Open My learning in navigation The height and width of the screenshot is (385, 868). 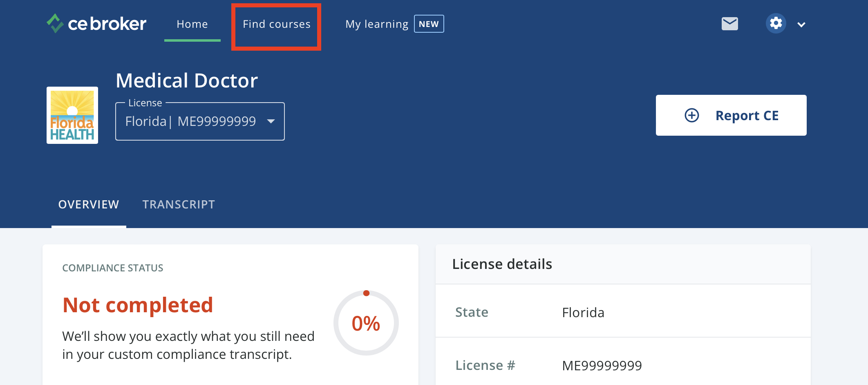point(377,24)
